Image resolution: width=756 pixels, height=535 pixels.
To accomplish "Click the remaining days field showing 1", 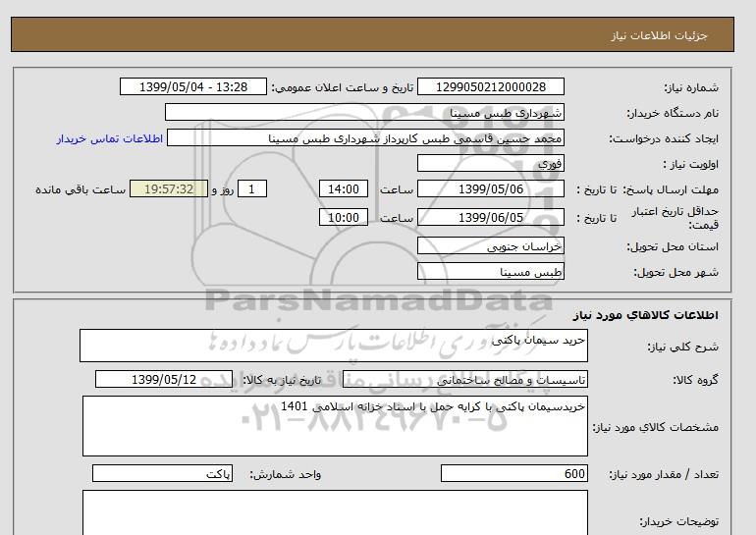I will [x=252, y=188].
